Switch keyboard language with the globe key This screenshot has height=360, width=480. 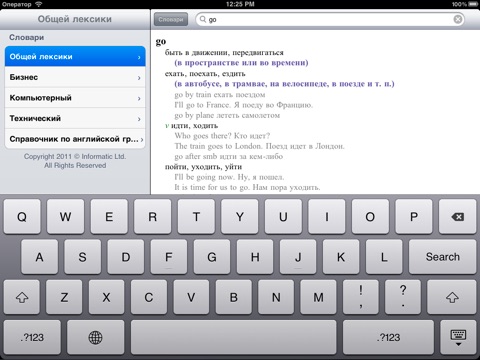(x=95, y=337)
